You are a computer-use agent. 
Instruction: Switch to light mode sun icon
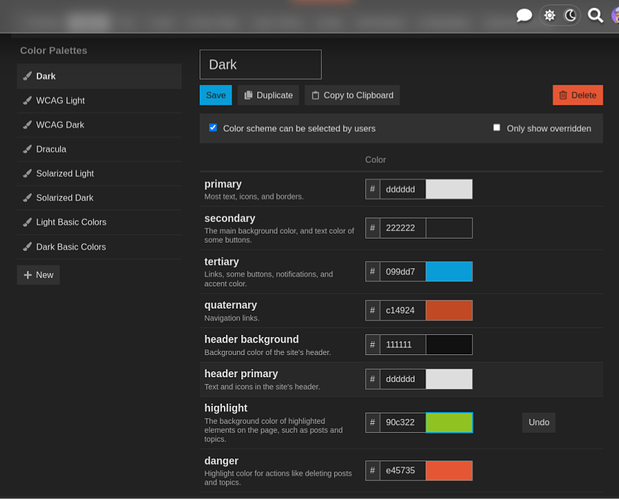(550, 16)
